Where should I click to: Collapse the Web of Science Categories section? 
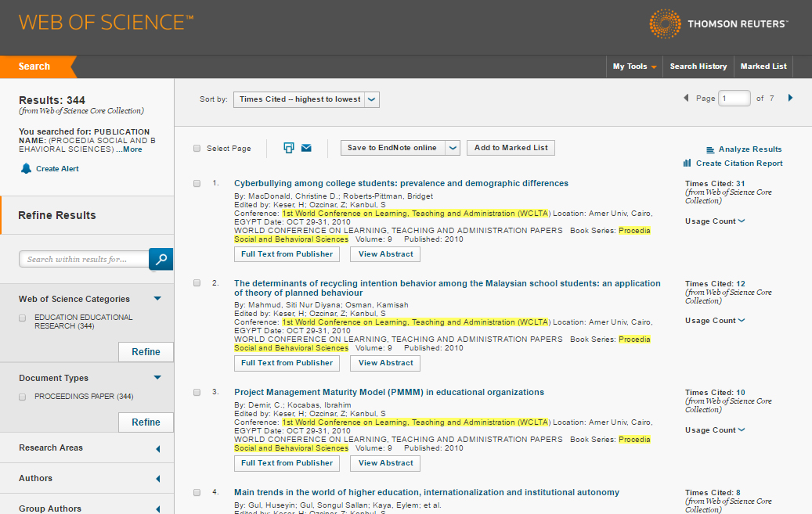157,299
